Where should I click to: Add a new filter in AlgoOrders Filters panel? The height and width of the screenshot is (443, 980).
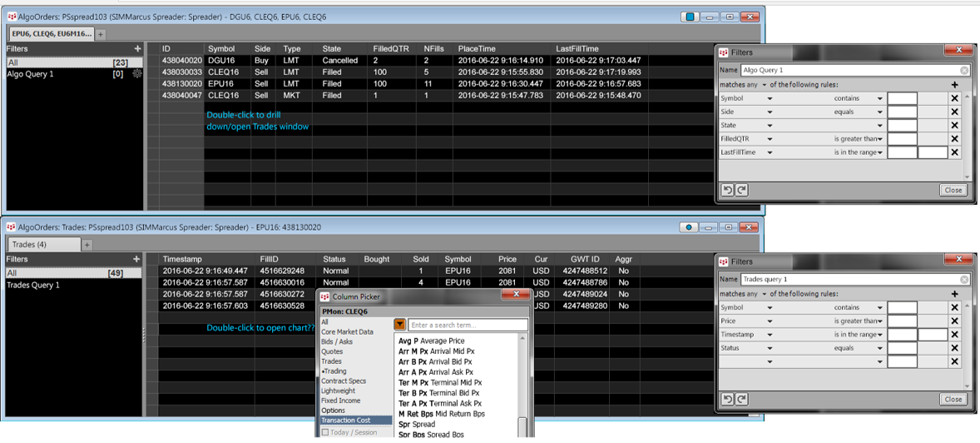point(137,48)
